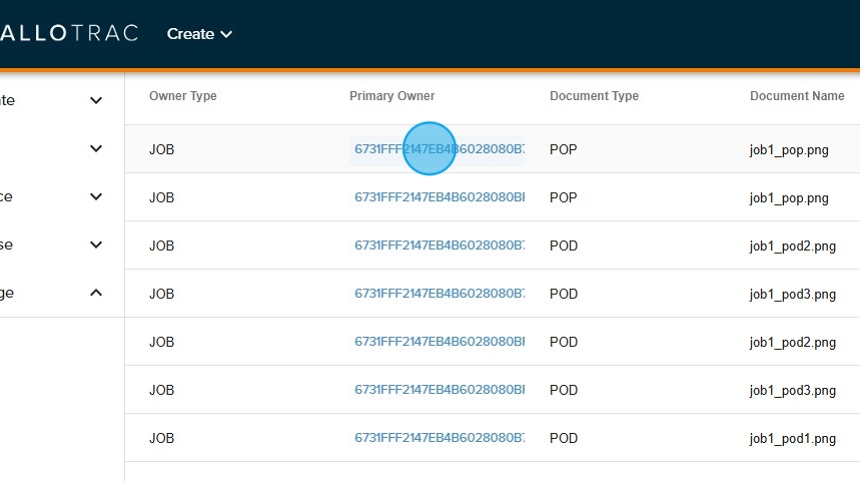Click the ALLOTRAC logo
This screenshot has width=860, height=481.
click(x=68, y=34)
